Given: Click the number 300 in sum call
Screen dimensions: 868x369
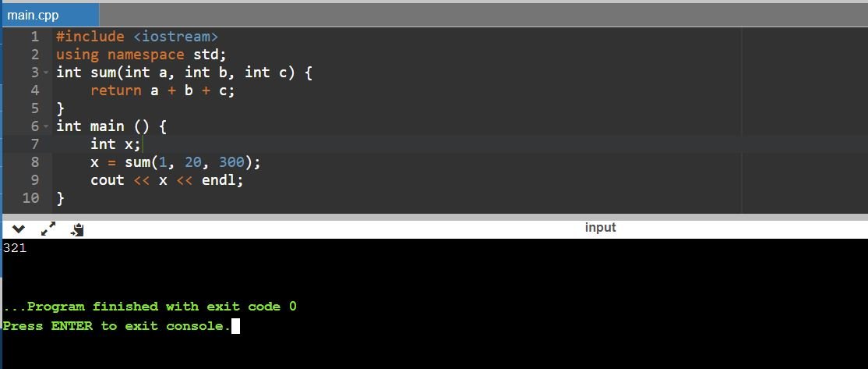Looking at the screenshot, I should point(231,162).
